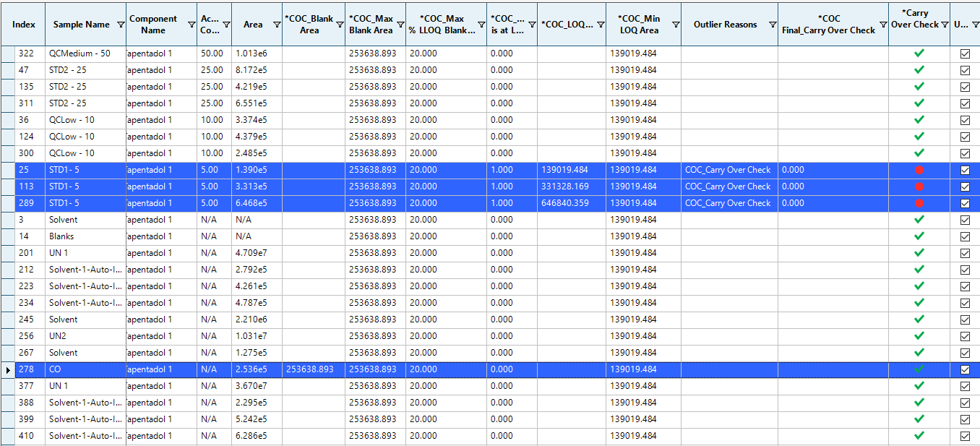Toggle the checkbox for CO row
This screenshot has height=446, width=980.
pos(965,369)
